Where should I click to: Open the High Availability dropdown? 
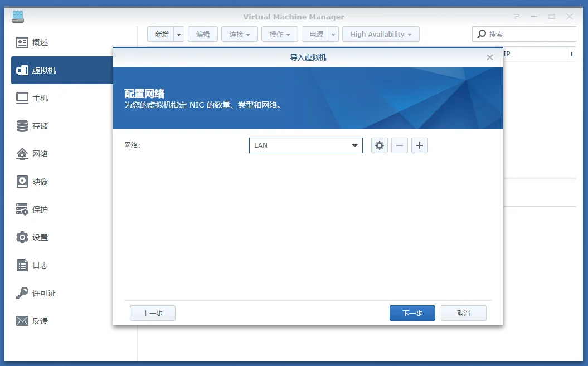pyautogui.click(x=381, y=34)
